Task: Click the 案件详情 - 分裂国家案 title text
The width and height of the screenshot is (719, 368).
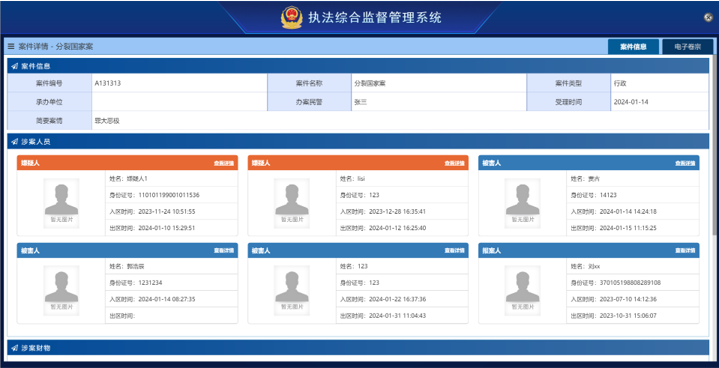Action: [56, 47]
